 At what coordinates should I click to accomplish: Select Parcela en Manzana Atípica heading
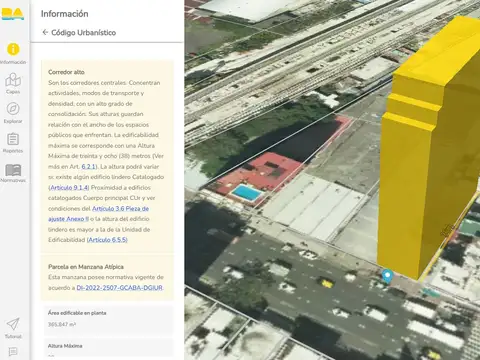86,267
